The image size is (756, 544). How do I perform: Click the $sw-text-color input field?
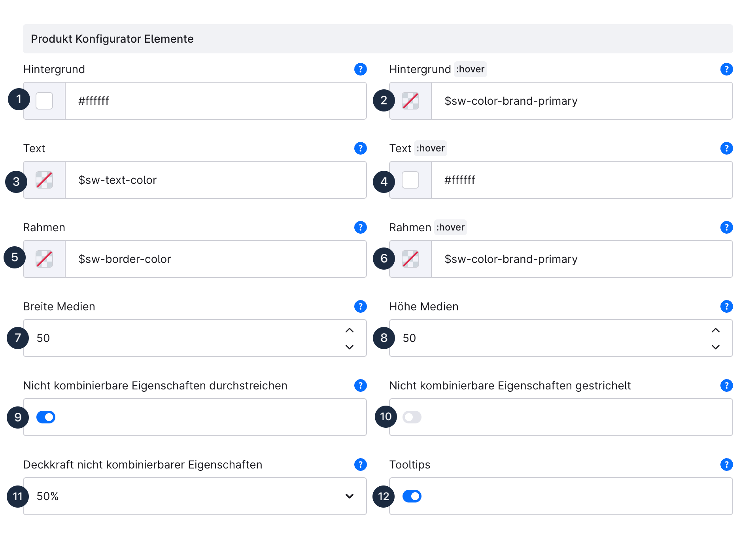point(215,180)
